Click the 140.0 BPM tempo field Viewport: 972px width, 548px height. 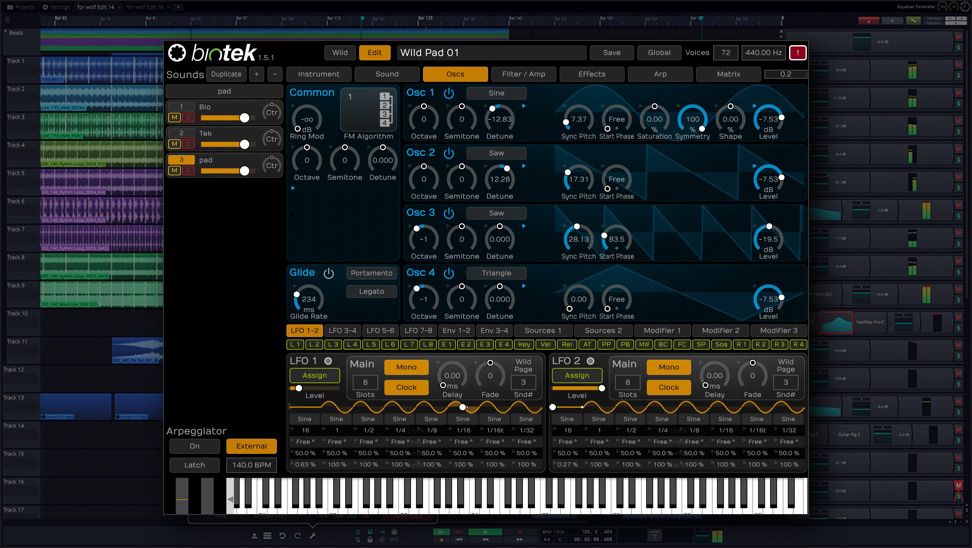[x=251, y=465]
